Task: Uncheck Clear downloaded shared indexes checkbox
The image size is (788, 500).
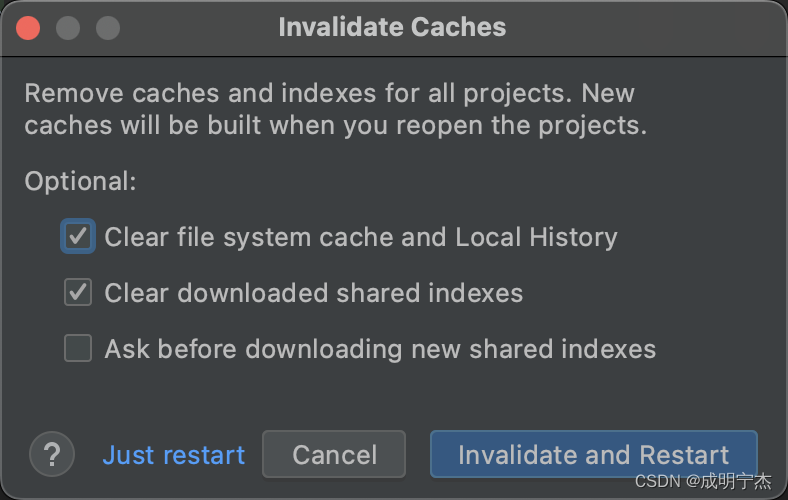Action: coord(78,292)
